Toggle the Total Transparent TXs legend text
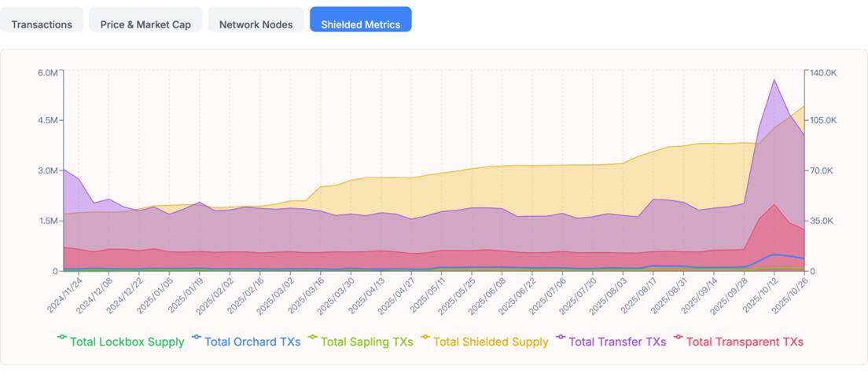The height and width of the screenshot is (388, 868). tap(745, 342)
